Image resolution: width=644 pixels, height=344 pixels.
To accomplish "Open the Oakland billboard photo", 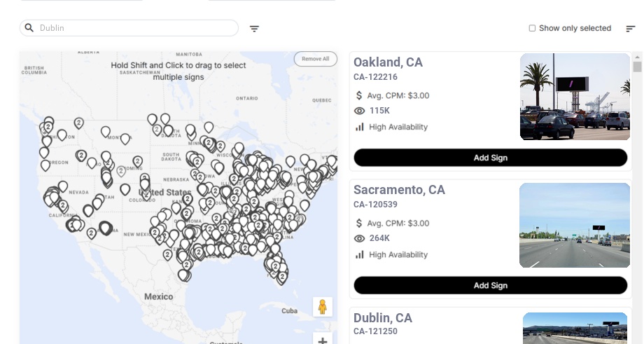I will (575, 97).
